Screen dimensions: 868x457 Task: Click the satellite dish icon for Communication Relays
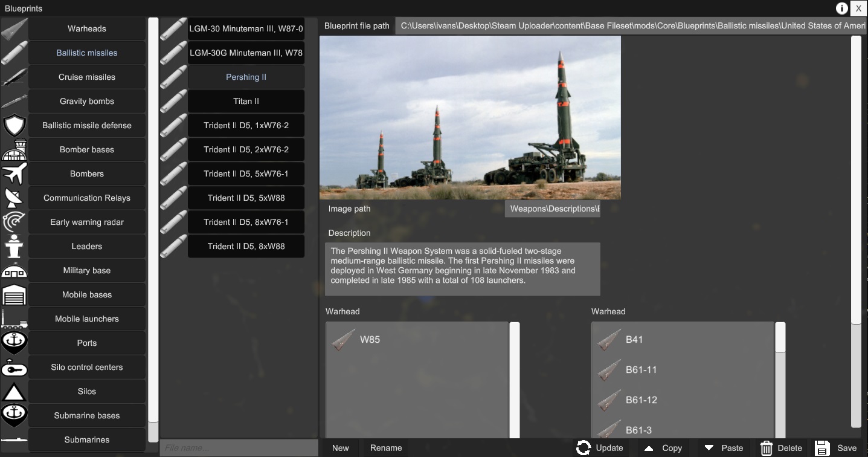point(14,198)
